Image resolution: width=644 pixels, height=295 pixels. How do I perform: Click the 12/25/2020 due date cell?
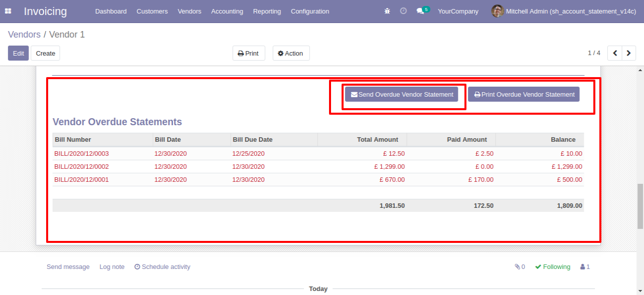coord(248,154)
